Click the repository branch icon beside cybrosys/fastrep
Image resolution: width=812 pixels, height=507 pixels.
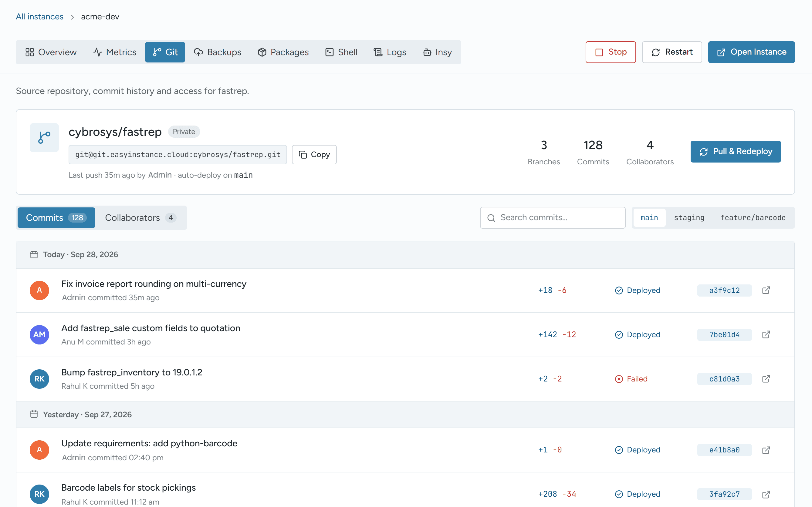(x=44, y=137)
